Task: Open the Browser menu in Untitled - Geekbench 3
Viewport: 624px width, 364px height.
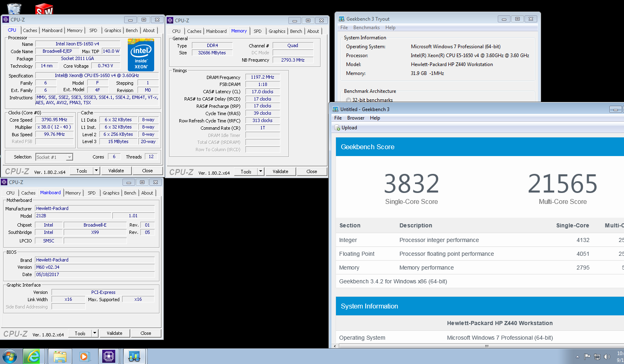Action: click(x=356, y=118)
